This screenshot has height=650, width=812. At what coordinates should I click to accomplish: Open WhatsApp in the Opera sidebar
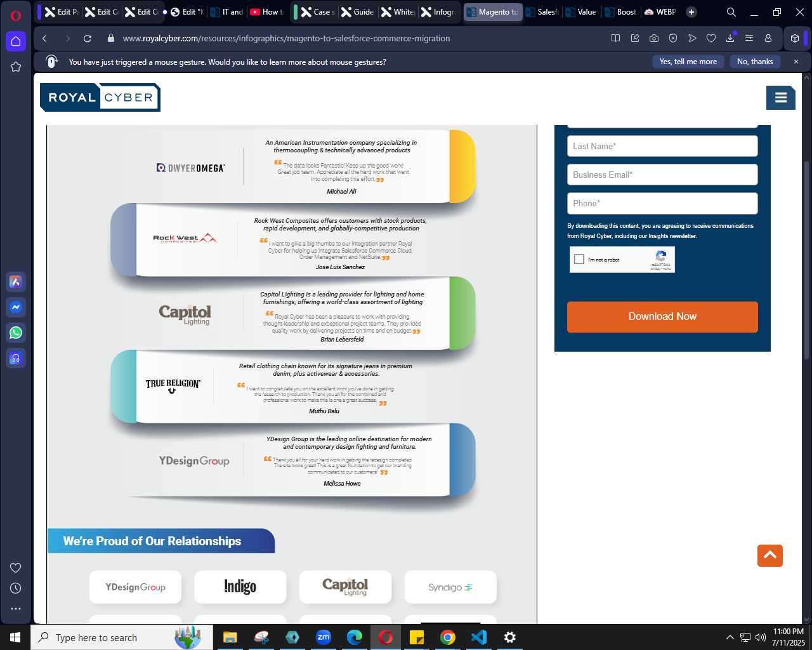point(16,333)
